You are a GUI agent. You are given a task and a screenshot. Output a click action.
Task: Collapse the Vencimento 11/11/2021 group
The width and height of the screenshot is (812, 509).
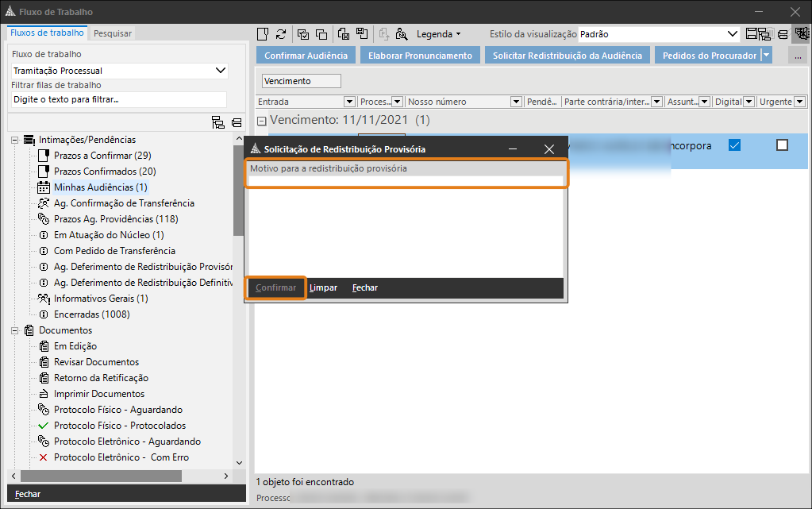(261, 121)
